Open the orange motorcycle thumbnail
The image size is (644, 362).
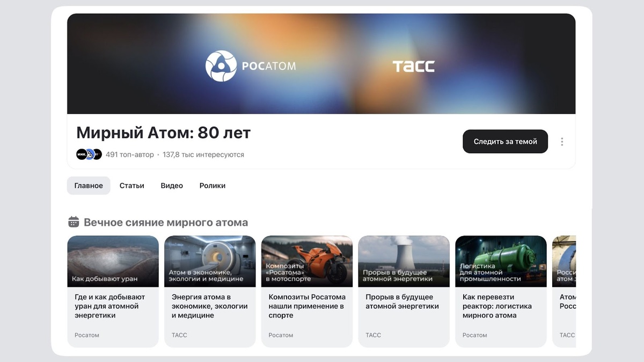coord(307,261)
